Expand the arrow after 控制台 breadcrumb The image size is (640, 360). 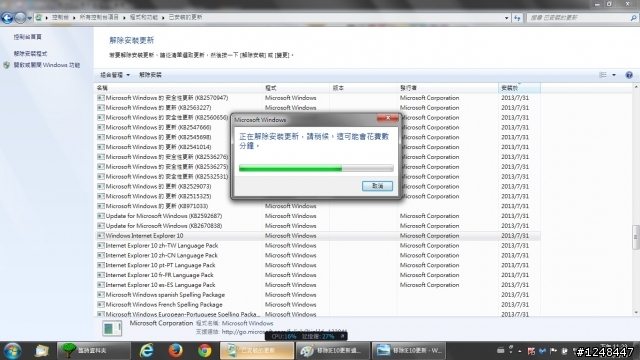click(x=74, y=18)
